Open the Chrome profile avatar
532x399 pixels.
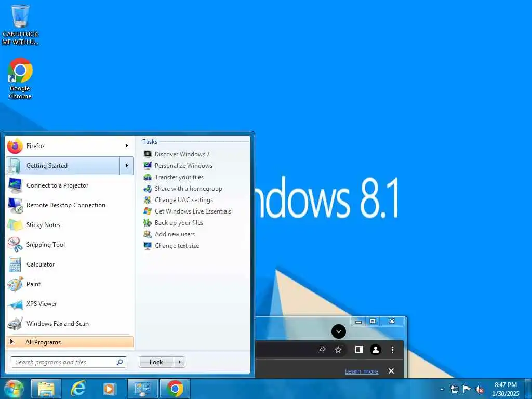point(376,350)
